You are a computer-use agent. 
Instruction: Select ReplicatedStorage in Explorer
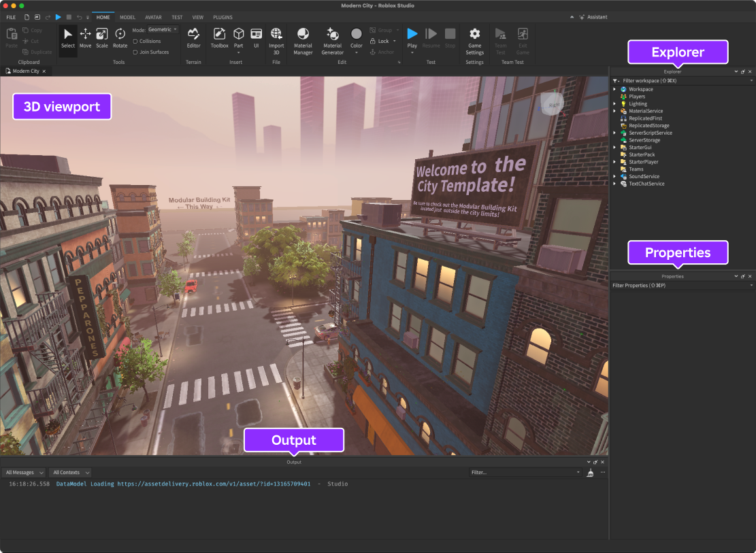[649, 125]
